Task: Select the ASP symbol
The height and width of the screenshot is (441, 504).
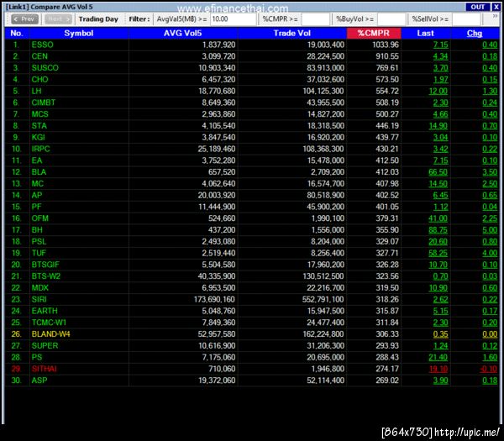Action: 39,381
